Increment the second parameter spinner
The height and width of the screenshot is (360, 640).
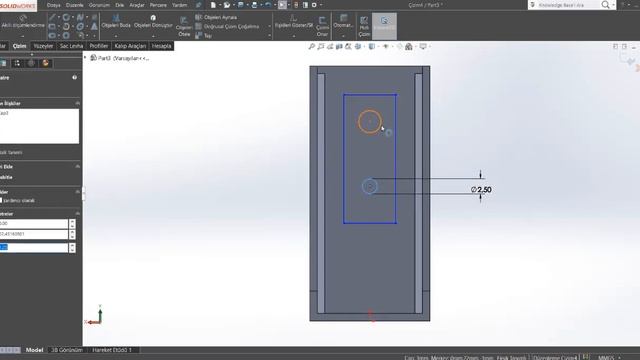72,232
